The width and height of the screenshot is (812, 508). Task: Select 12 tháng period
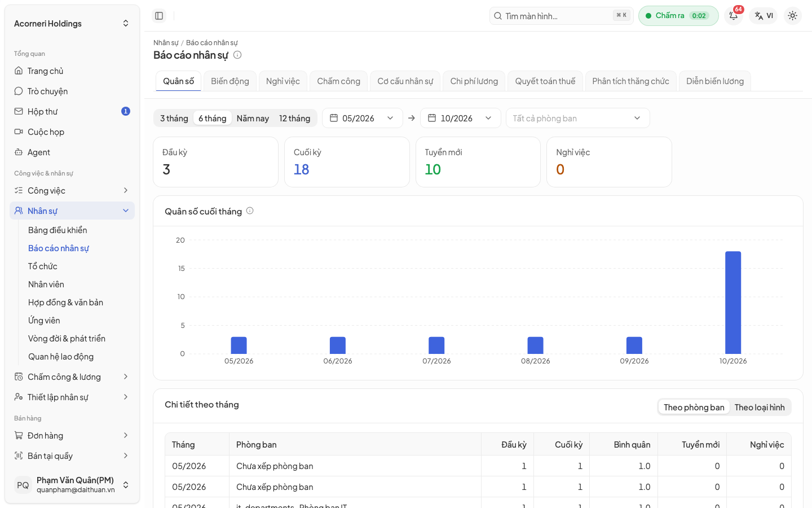point(294,118)
